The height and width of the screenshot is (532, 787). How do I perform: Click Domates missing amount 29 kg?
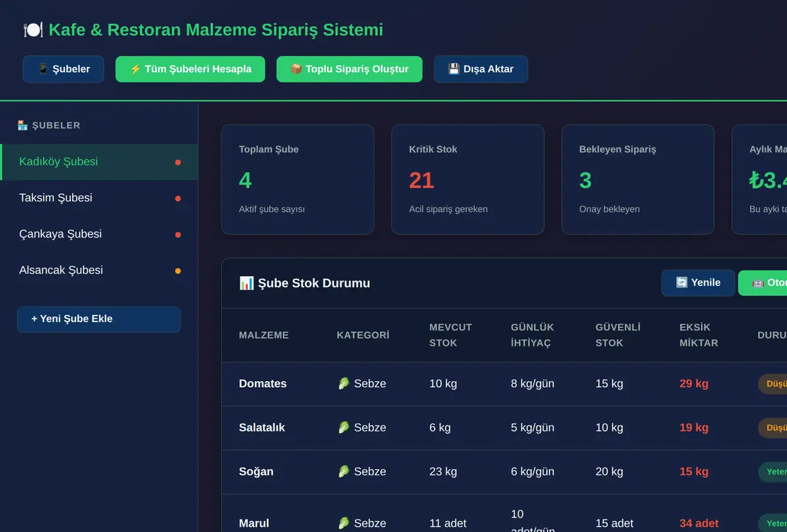pos(694,384)
